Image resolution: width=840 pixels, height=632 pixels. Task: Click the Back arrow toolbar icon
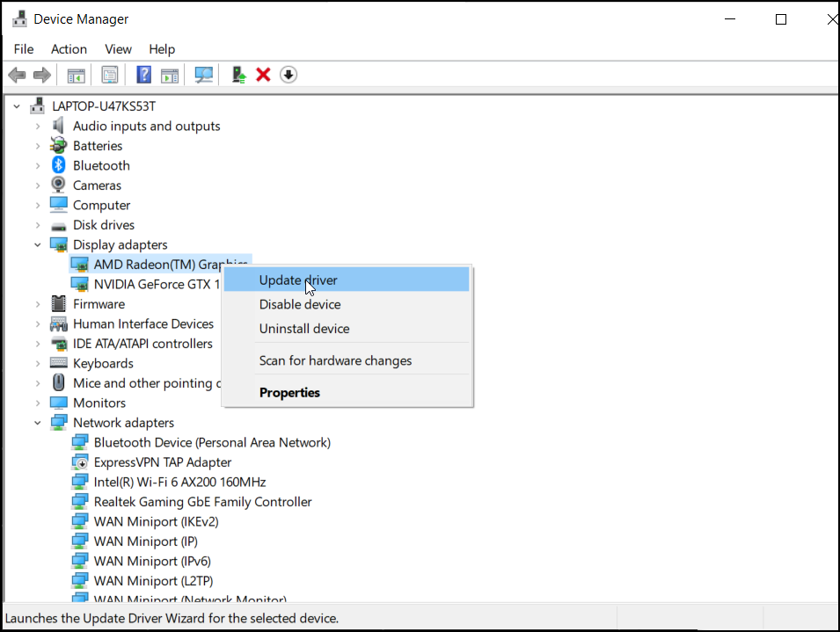[x=17, y=75]
